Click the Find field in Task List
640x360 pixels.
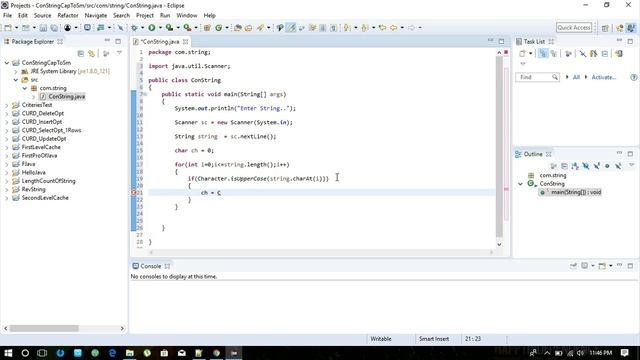tap(537, 77)
